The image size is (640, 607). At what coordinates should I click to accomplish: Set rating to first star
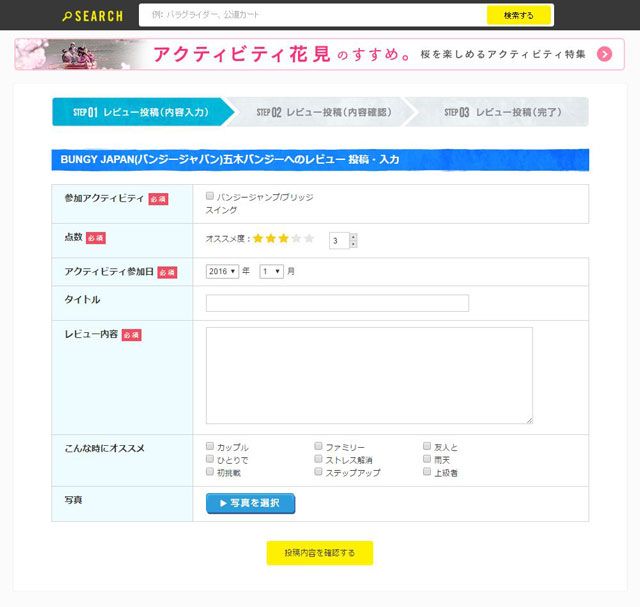pyautogui.click(x=258, y=238)
